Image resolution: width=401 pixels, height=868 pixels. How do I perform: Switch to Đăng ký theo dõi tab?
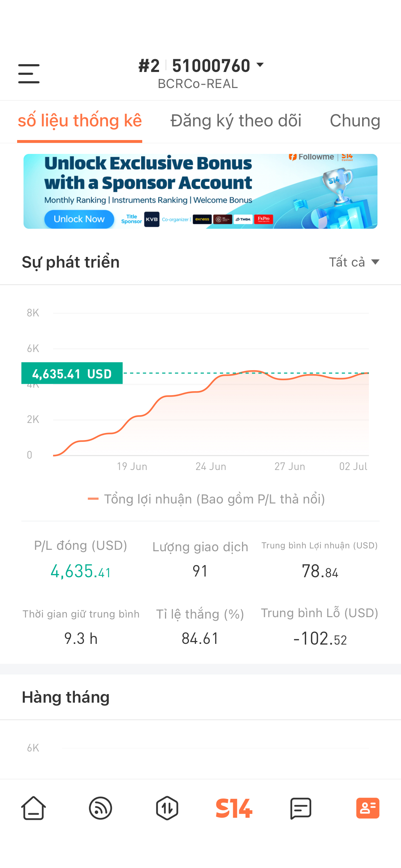[x=236, y=120]
